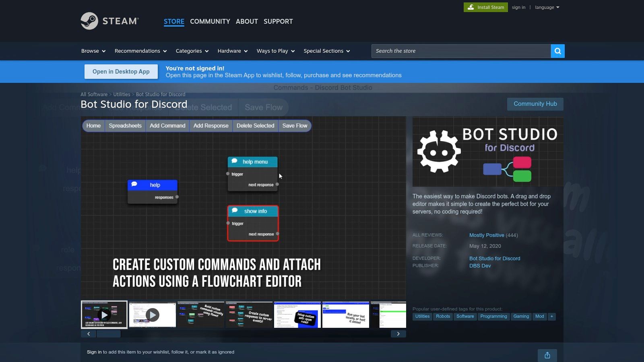The height and width of the screenshot is (362, 644).
Task: Select 'Create custom responses' screenshot thumbnail
Action: (x=249, y=315)
